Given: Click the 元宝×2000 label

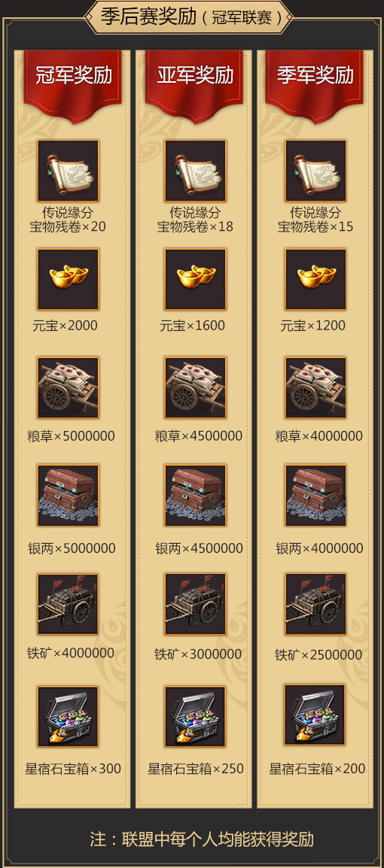Looking at the screenshot, I should [x=65, y=326].
